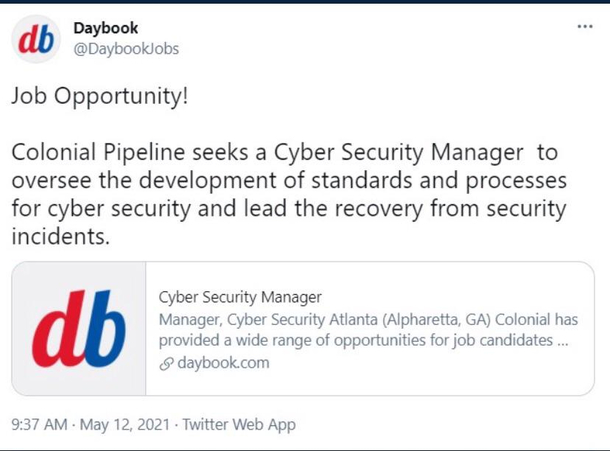610x451 pixels.
Task: Click the tweet line starting for cyber security
Action: [x=289, y=209]
